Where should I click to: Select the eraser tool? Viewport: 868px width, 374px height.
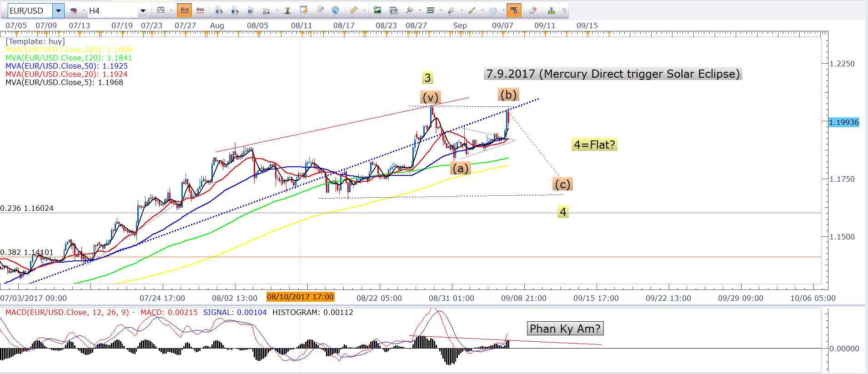click(x=532, y=10)
